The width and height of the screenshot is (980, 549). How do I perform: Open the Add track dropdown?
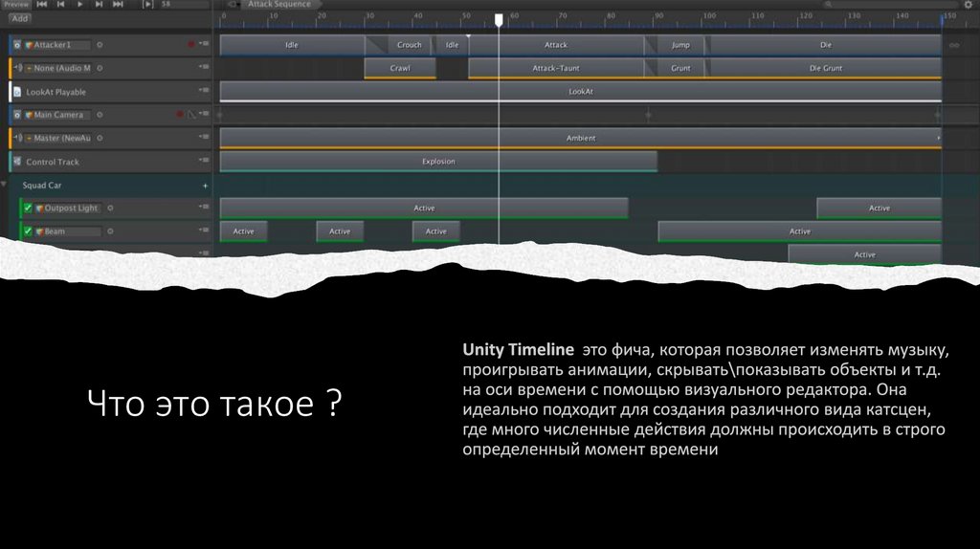[19, 19]
